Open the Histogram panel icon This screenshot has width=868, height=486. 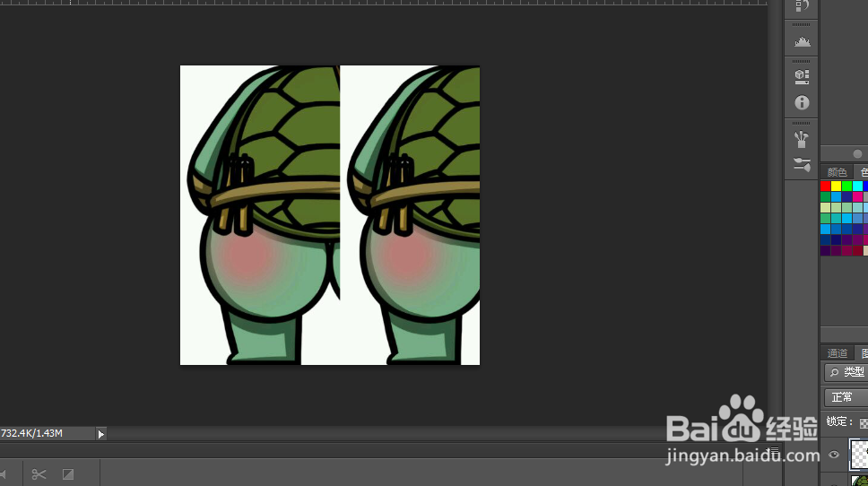pos(802,42)
